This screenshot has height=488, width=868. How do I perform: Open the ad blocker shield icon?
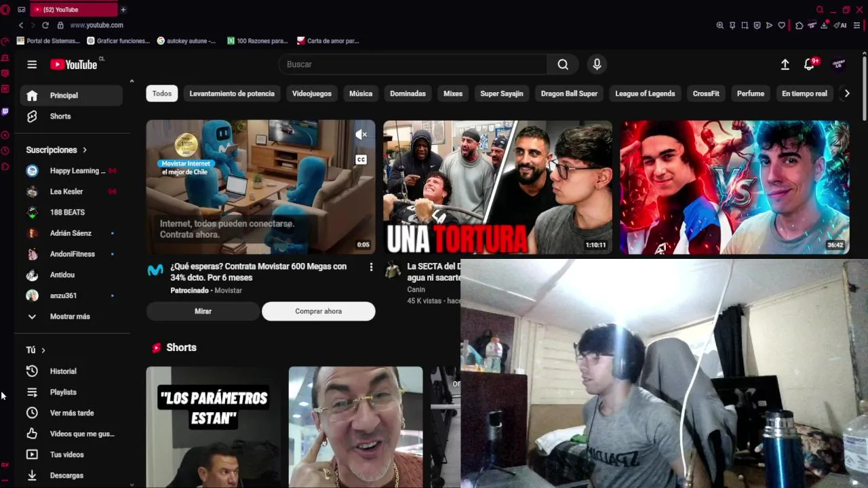coord(757,25)
